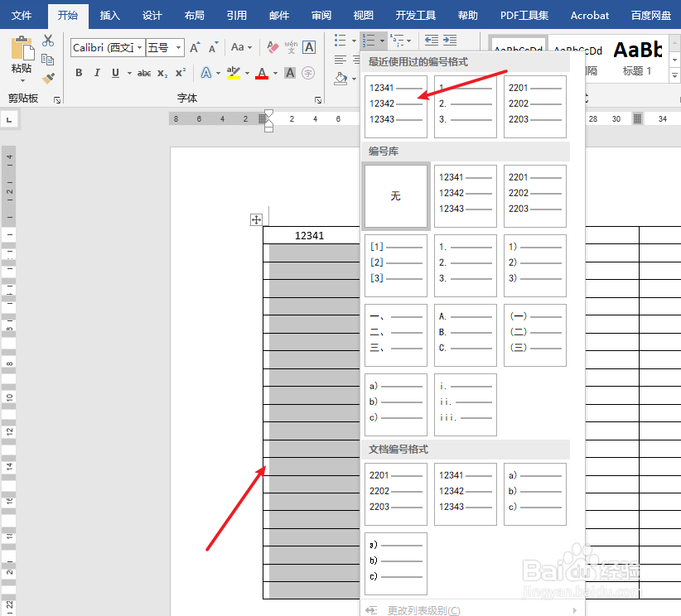The height and width of the screenshot is (616, 681).
Task: Shrink font size with smaller A
Action: (213, 47)
